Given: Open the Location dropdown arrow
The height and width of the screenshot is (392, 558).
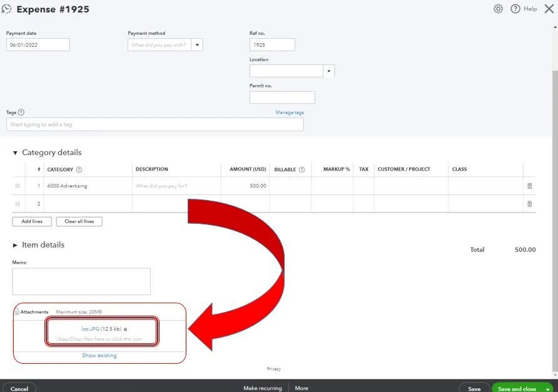Looking at the screenshot, I should point(328,70).
